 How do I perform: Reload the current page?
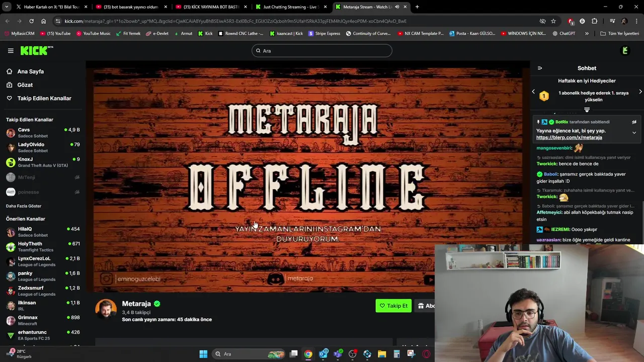31,21
